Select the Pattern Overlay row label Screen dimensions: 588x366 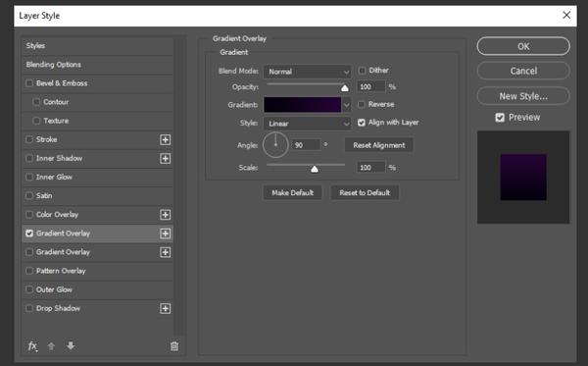pyautogui.click(x=61, y=271)
